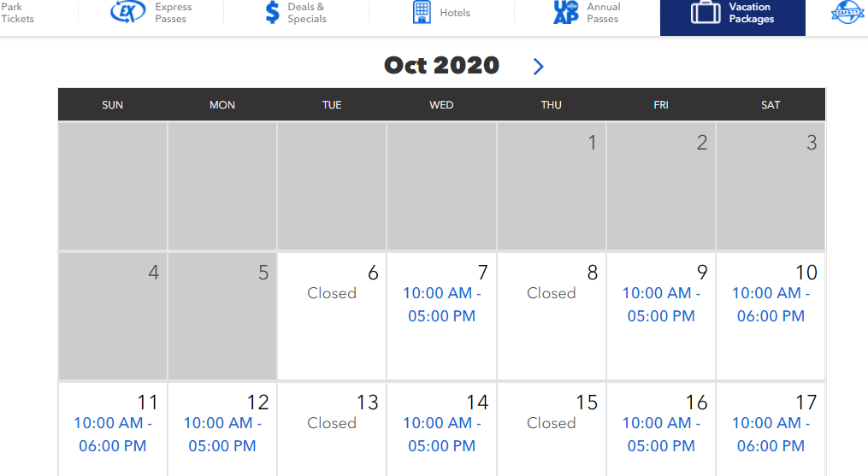Open the Deals & Specials tab
868x476 pixels.
[x=296, y=12]
